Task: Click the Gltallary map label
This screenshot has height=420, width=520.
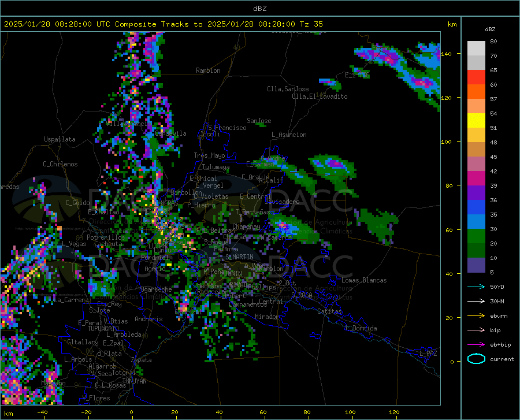Action: point(83,342)
